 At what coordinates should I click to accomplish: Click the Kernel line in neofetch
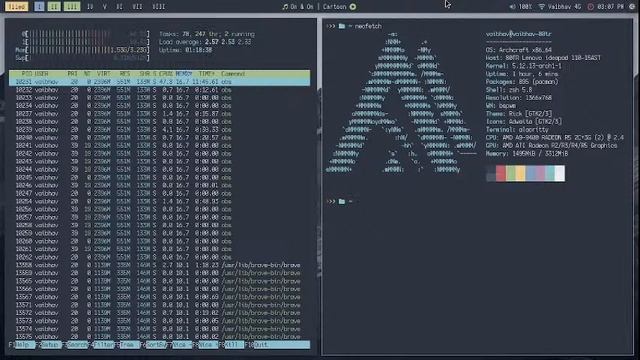coord(523,66)
